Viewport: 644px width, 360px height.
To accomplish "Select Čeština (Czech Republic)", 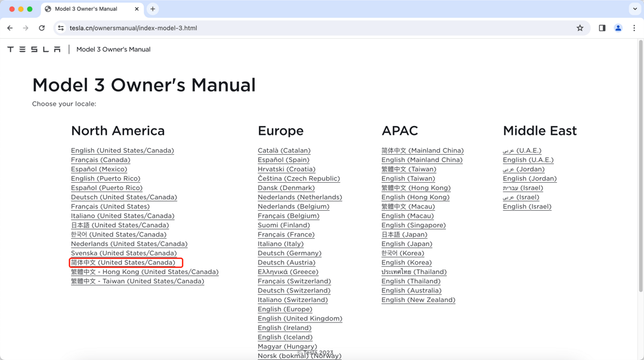I will (299, 179).
